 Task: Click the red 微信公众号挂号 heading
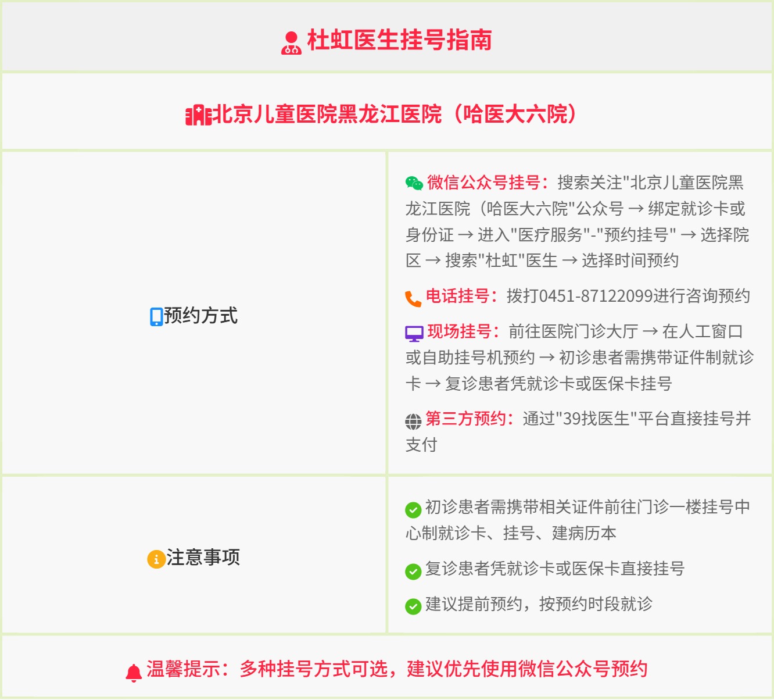(488, 183)
